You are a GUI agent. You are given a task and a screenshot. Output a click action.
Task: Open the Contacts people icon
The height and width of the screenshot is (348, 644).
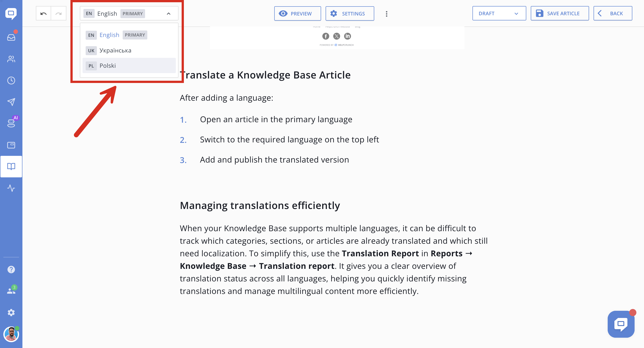(11, 59)
